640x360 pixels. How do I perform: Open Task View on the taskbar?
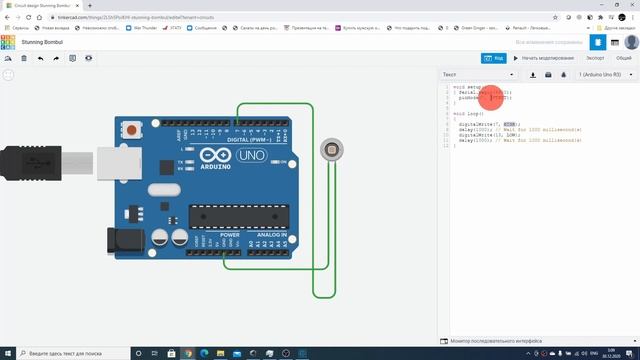(155, 353)
